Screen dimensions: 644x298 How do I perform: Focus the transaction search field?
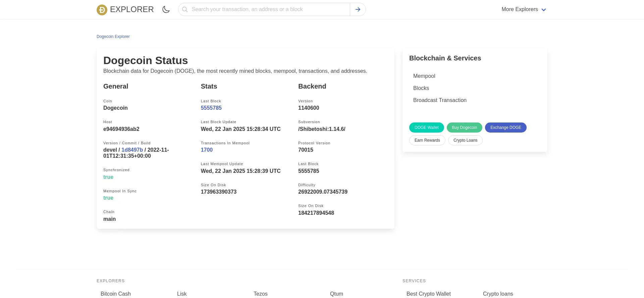pos(264,9)
